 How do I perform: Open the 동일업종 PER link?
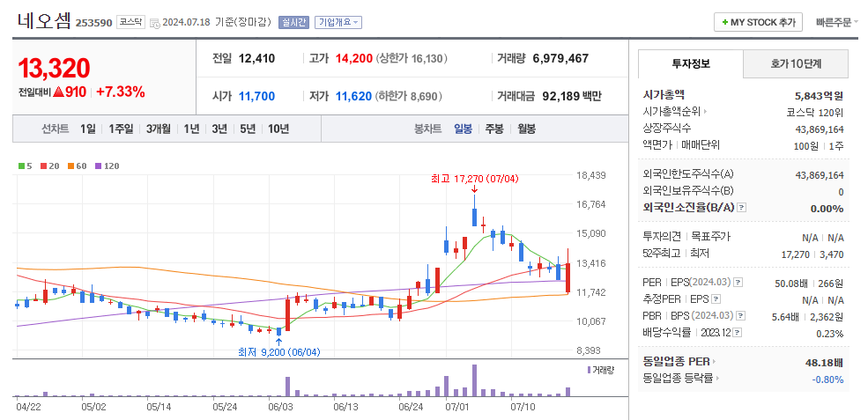678,362
